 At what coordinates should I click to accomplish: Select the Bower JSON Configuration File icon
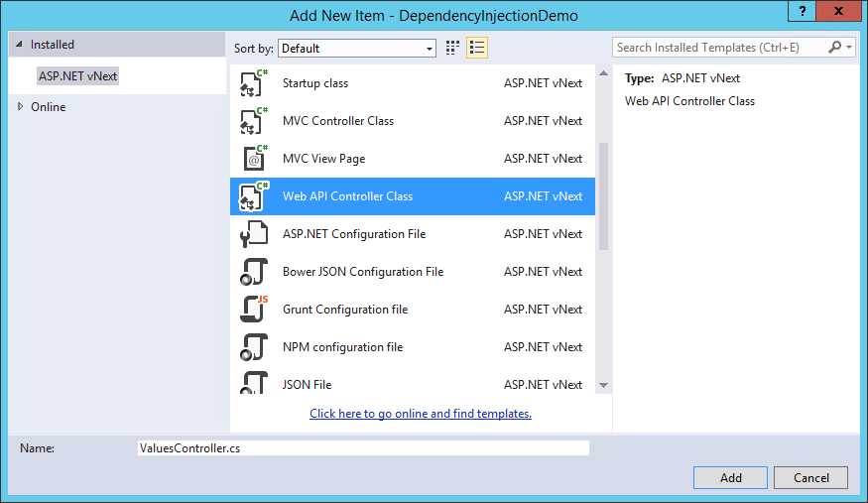(x=254, y=271)
